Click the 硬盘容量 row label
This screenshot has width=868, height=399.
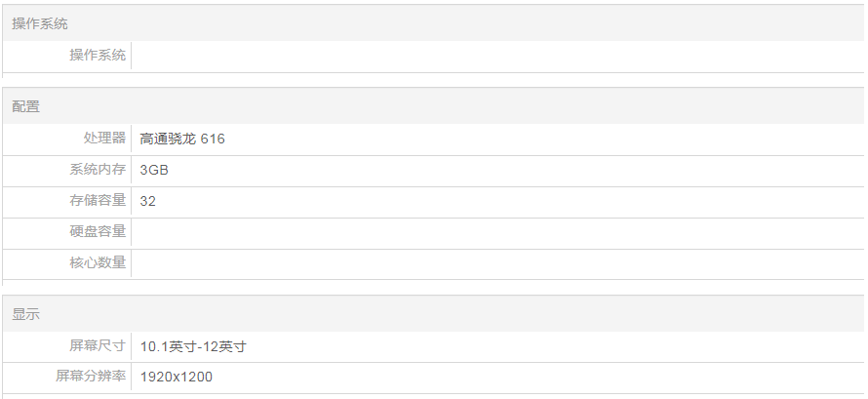coord(98,232)
